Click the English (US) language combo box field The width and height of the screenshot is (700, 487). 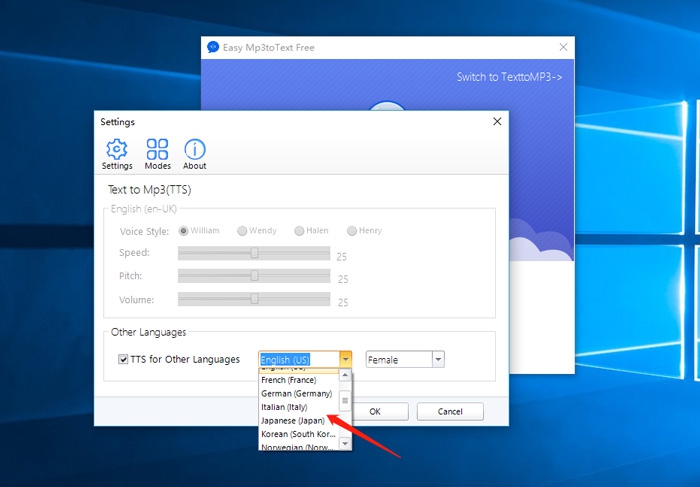tap(299, 359)
